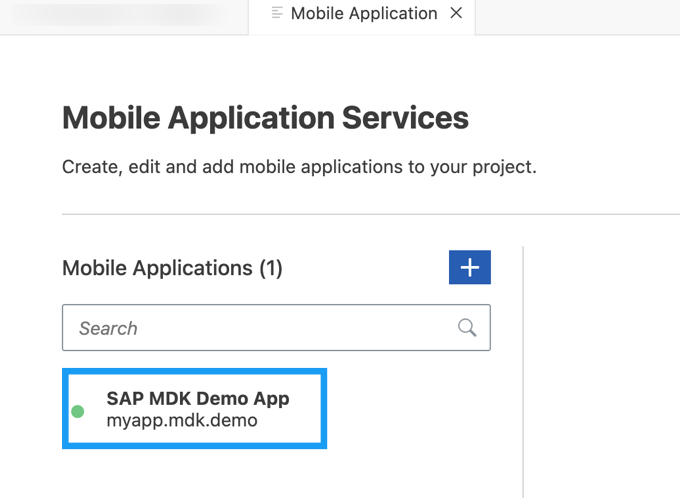Focus the Search input field
This screenshot has height=498, width=680.
[276, 328]
